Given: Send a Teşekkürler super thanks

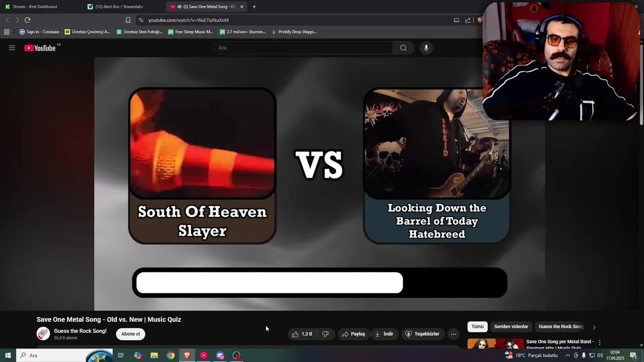Looking at the screenshot, I should coord(423,334).
